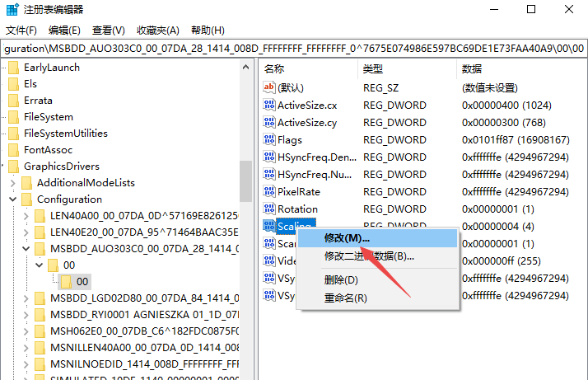This screenshot has width=588, height=380.
Task: Collapse the Configuration tree node
Action: pos(13,199)
